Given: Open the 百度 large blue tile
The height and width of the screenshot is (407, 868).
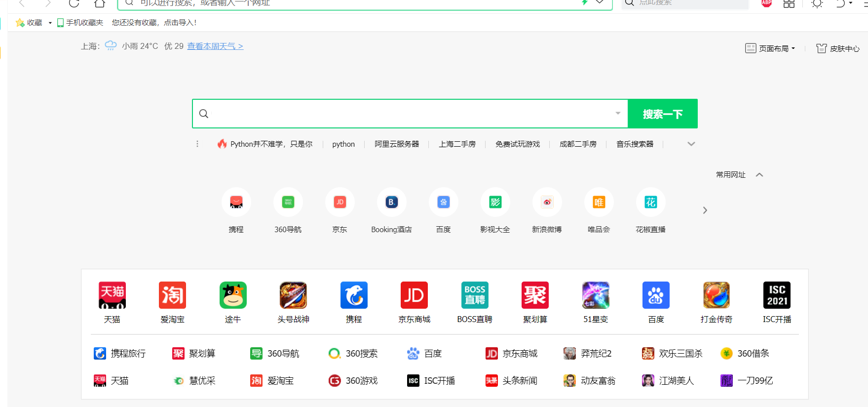Looking at the screenshot, I should point(656,295).
